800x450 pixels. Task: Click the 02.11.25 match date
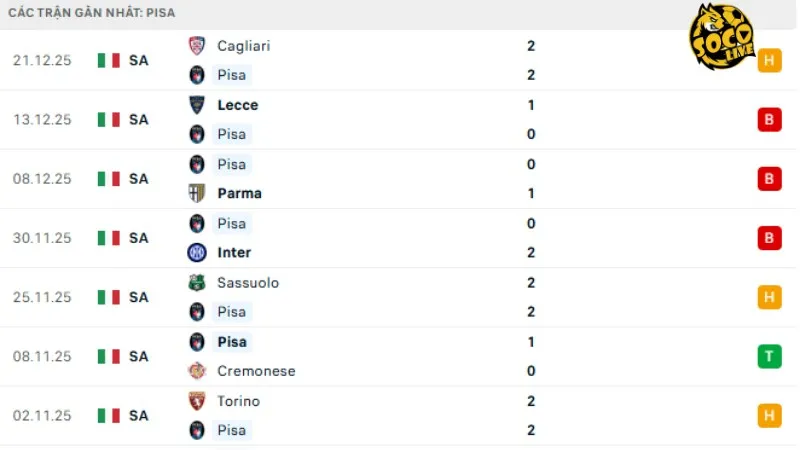[x=42, y=415]
